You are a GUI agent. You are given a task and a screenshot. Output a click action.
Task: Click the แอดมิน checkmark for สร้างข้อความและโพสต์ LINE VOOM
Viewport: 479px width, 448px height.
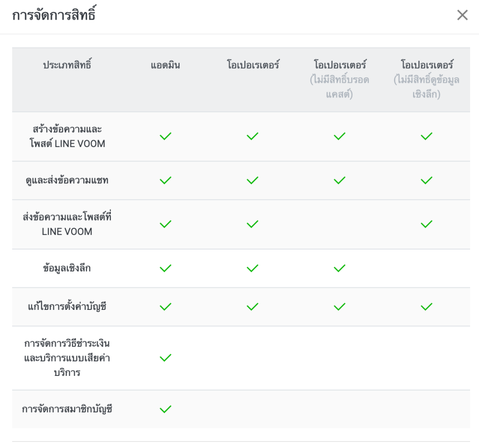[165, 136]
